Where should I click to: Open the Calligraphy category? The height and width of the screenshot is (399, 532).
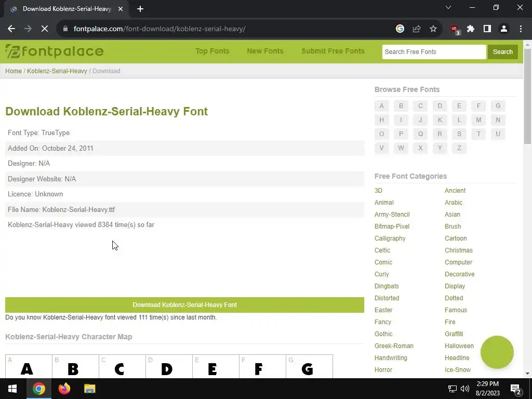pos(390,238)
